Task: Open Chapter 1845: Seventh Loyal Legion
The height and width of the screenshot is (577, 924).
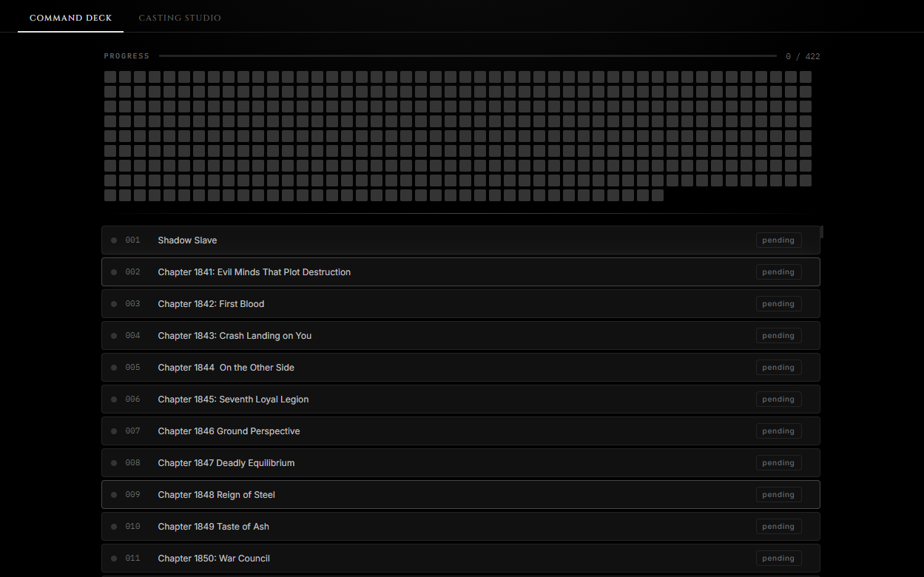Action: (x=461, y=399)
